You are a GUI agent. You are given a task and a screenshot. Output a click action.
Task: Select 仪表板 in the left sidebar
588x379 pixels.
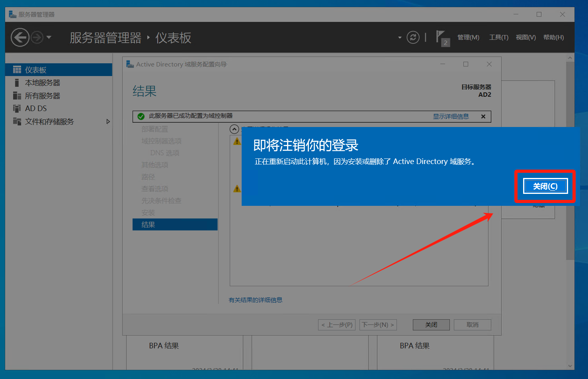pyautogui.click(x=36, y=70)
